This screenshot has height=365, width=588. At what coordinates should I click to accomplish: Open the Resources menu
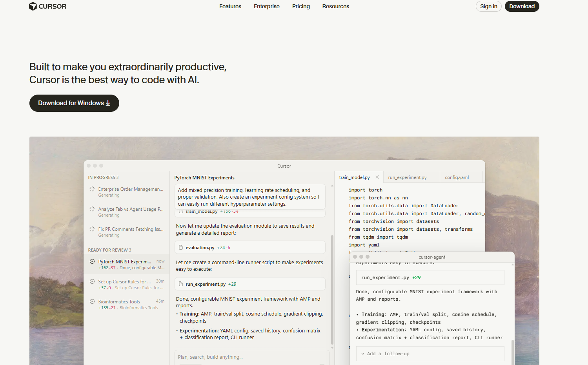point(335,6)
